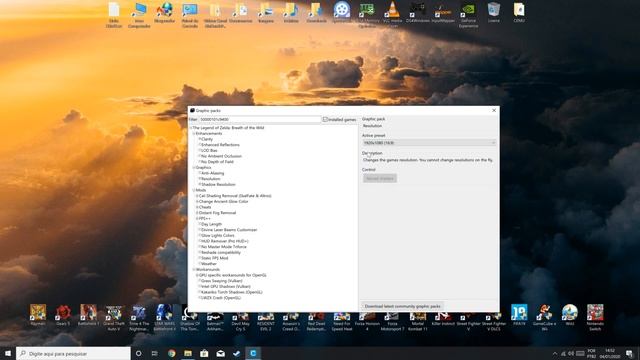Collapse the Graphics category
640x360 pixels.
[x=194, y=168]
